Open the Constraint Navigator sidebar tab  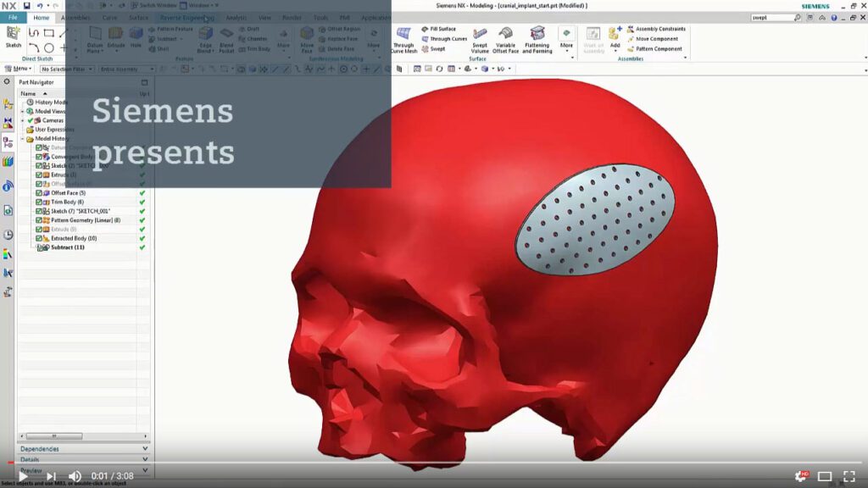pos(8,123)
